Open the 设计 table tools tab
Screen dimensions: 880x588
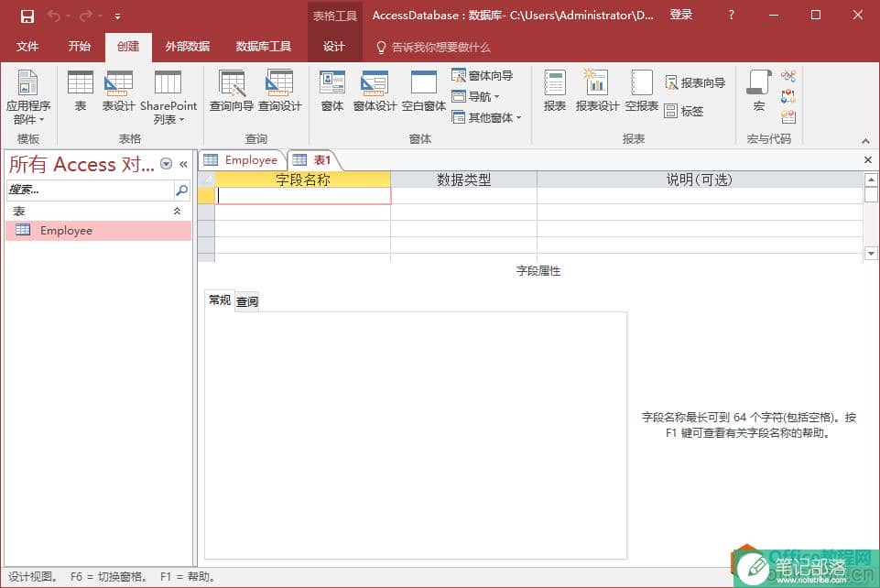tap(334, 47)
